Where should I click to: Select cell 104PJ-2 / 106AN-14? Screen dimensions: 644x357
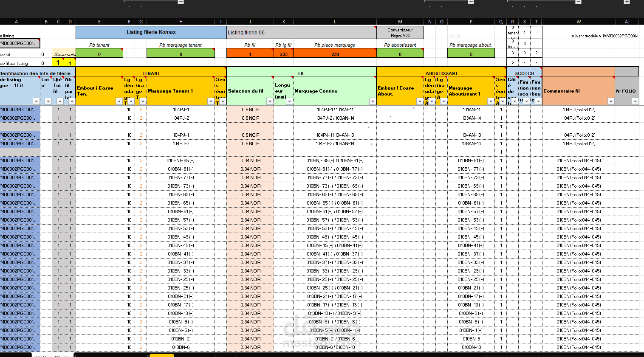coord(335,143)
